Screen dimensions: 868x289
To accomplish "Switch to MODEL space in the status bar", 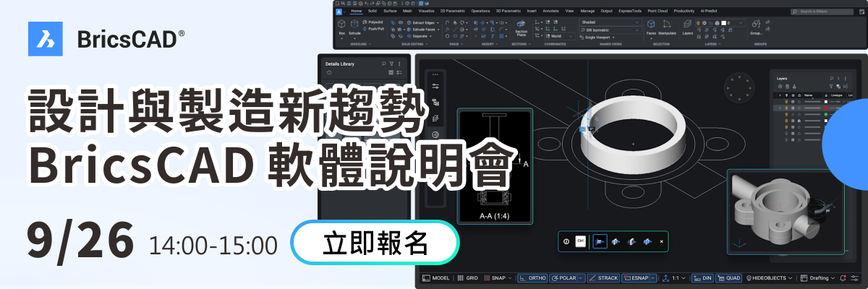I will [x=436, y=278].
